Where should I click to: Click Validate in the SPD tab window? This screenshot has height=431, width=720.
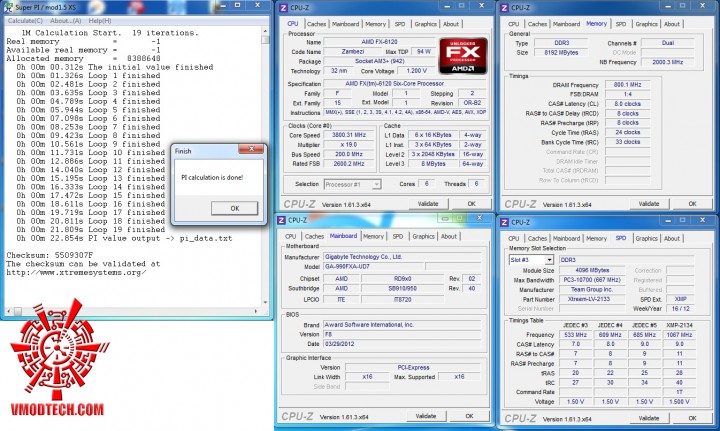[649, 419]
